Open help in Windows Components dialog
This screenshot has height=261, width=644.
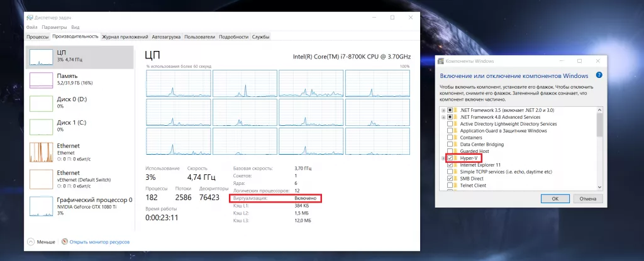click(x=599, y=75)
